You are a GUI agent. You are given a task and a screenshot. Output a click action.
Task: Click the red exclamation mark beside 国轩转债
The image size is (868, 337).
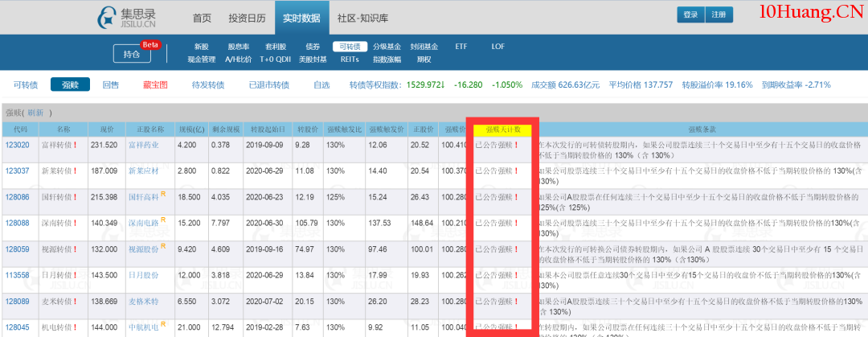click(x=75, y=197)
